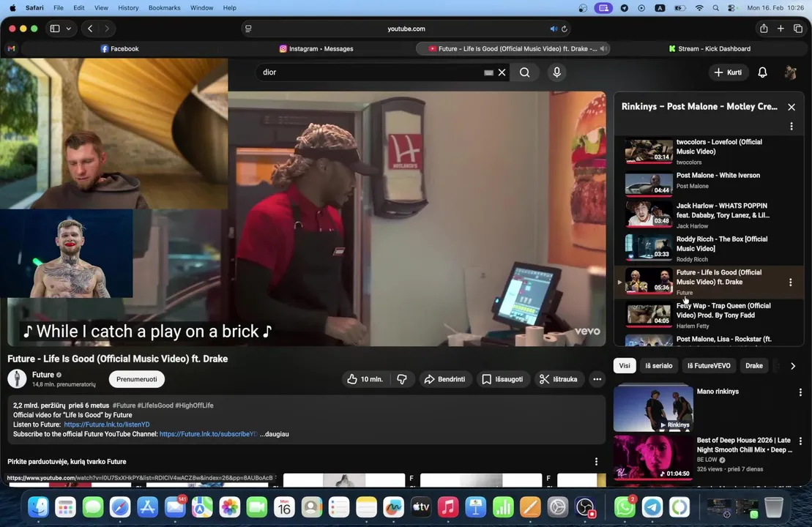Open a new Safari tab with plus
This screenshot has width=812, height=527.
[781, 29]
